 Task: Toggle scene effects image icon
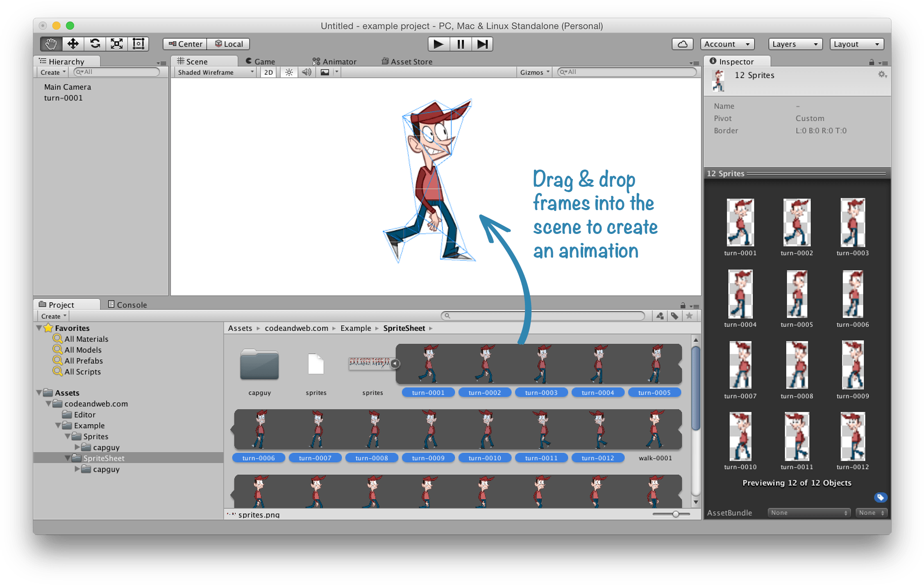pos(325,73)
